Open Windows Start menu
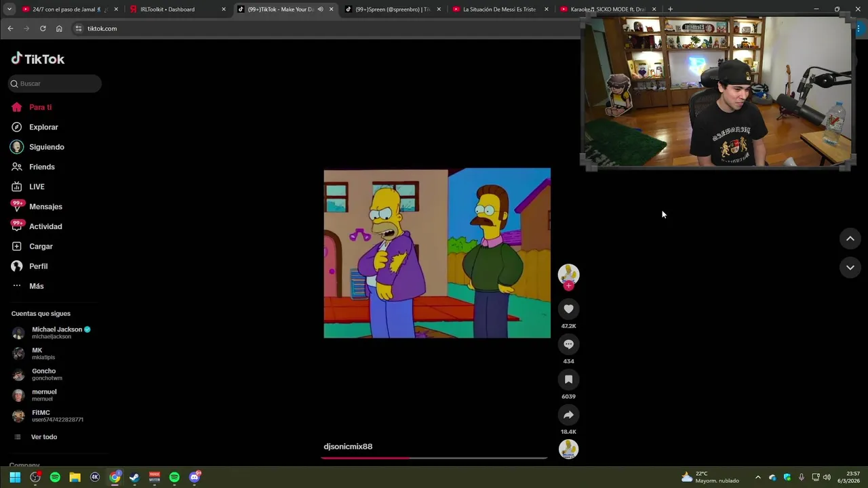 pyautogui.click(x=15, y=477)
